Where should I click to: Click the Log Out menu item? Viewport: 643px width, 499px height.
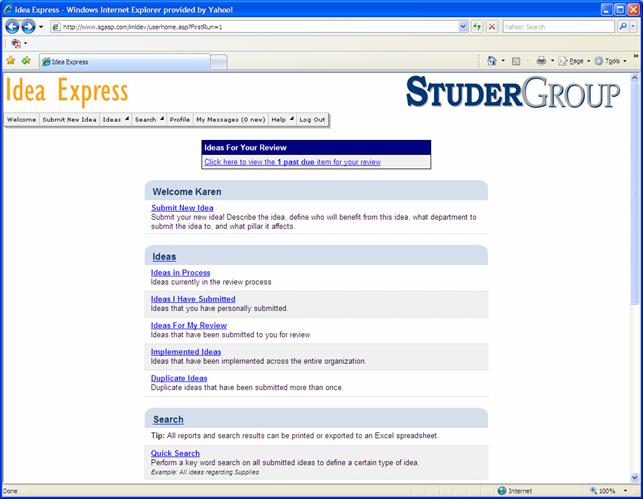312,119
